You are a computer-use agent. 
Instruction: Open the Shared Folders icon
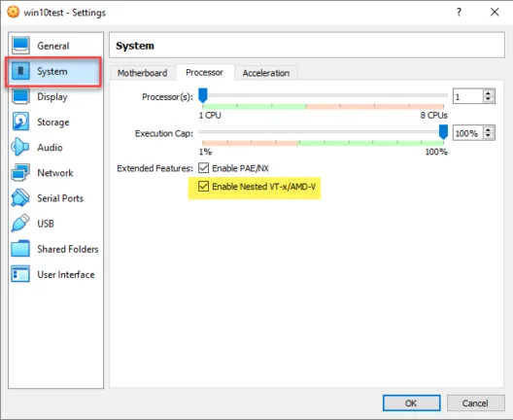click(20, 249)
